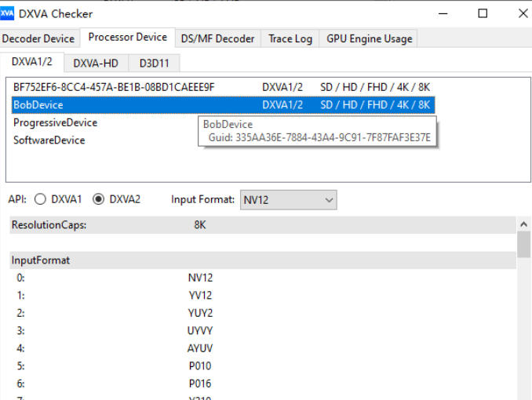This screenshot has width=532, height=400.
Task: Maximize the DXVA Checker window
Action: 483,13
